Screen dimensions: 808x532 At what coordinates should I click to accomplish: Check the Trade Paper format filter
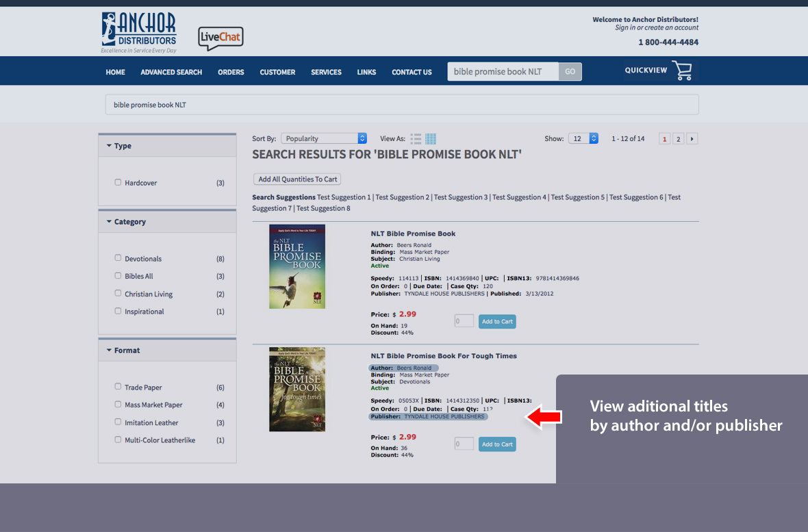(118, 386)
